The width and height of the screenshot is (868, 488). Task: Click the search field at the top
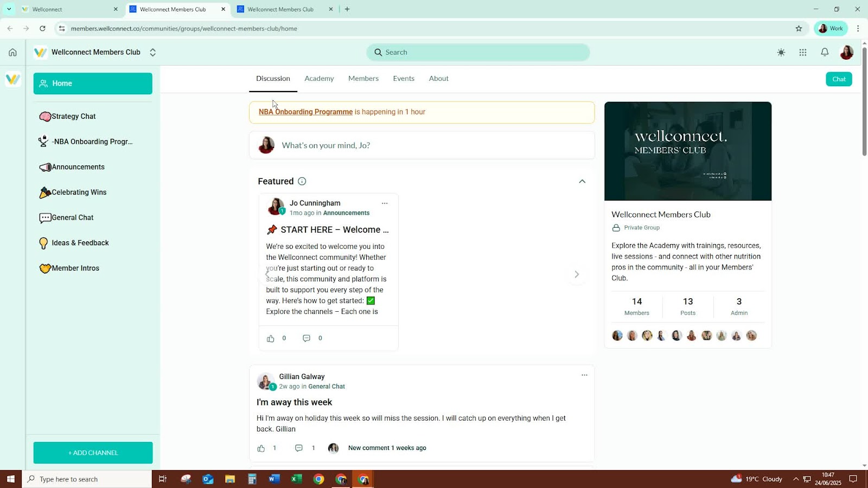pyautogui.click(x=478, y=53)
